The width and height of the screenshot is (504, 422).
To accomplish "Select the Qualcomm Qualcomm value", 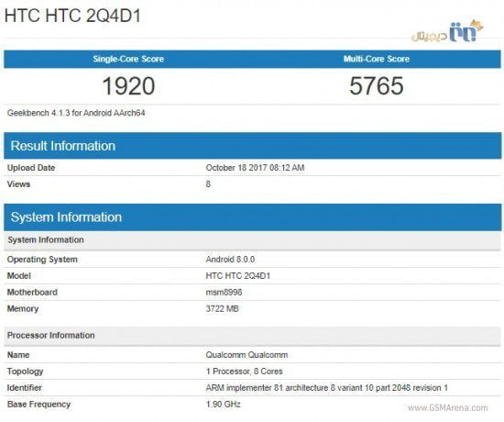I will tap(247, 355).
